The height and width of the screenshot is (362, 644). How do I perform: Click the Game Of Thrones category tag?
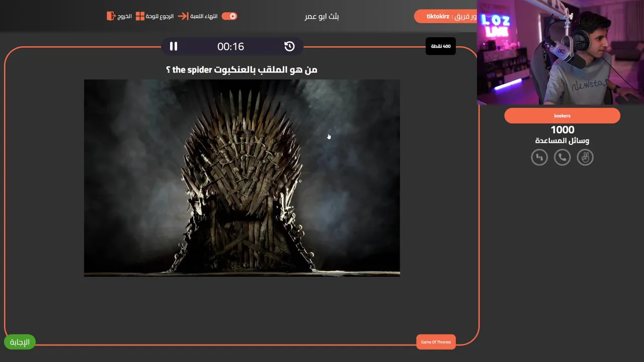point(436,342)
